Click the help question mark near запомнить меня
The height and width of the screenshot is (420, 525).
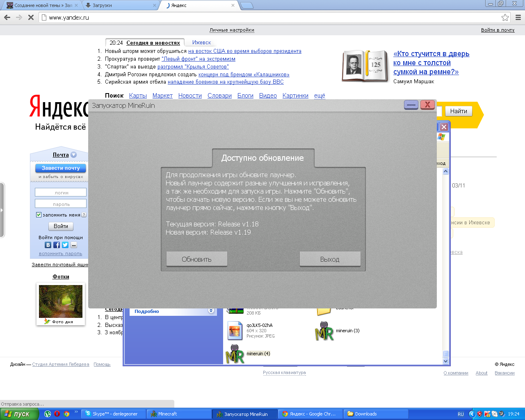pyautogui.click(x=84, y=215)
